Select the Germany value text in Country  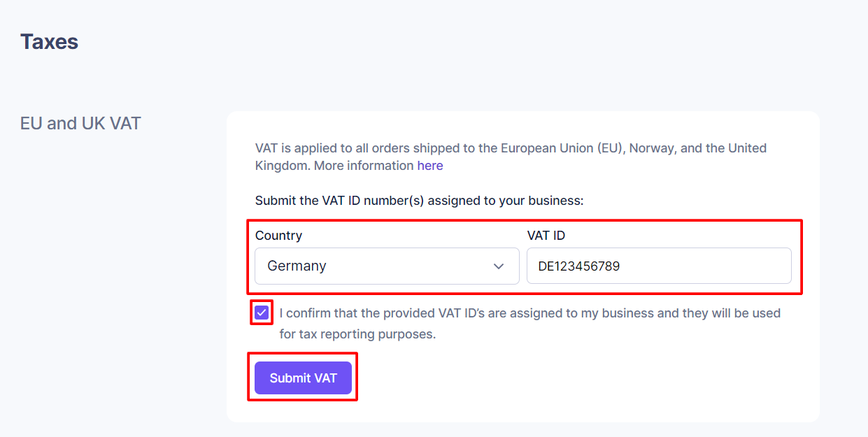click(297, 266)
